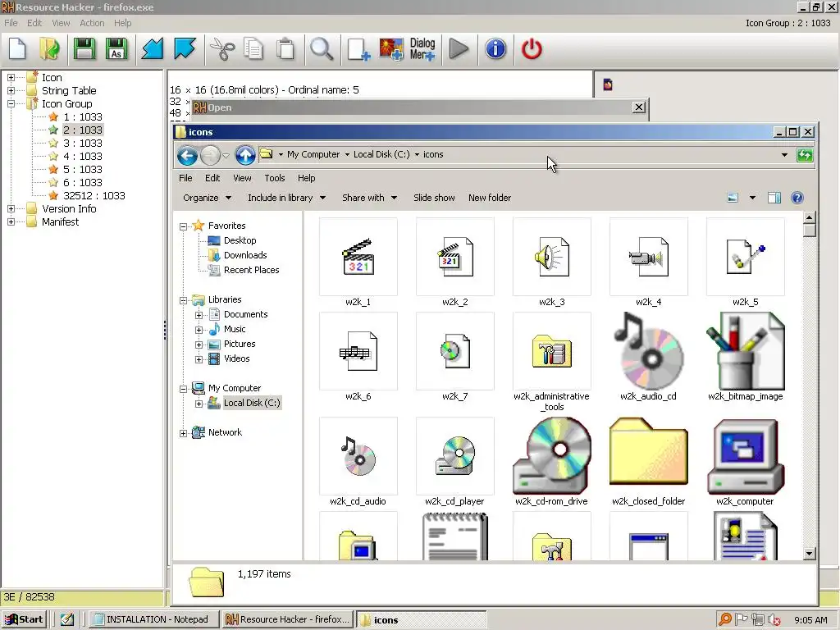Click Up folder arrow in icons window
840x630 pixels.
(245, 156)
